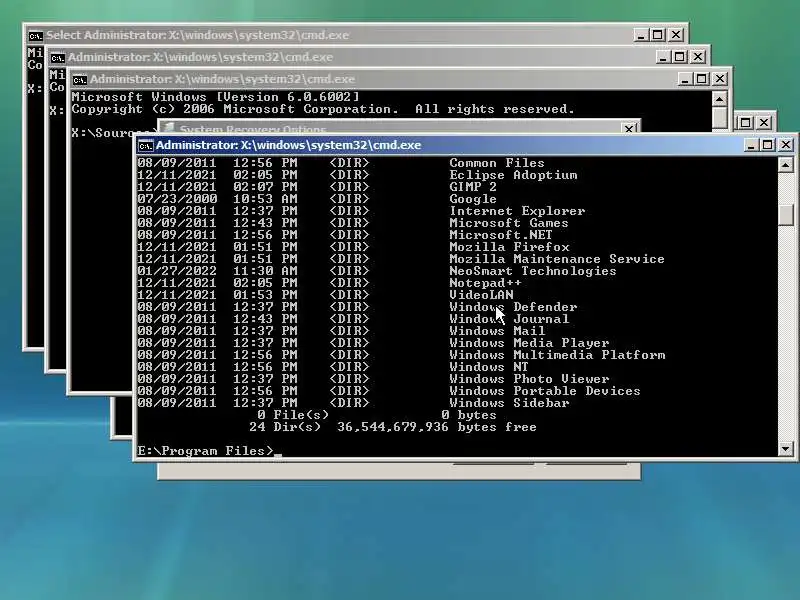Click the 'Common Files' directory entry
This screenshot has height=600, width=800.
(496, 163)
